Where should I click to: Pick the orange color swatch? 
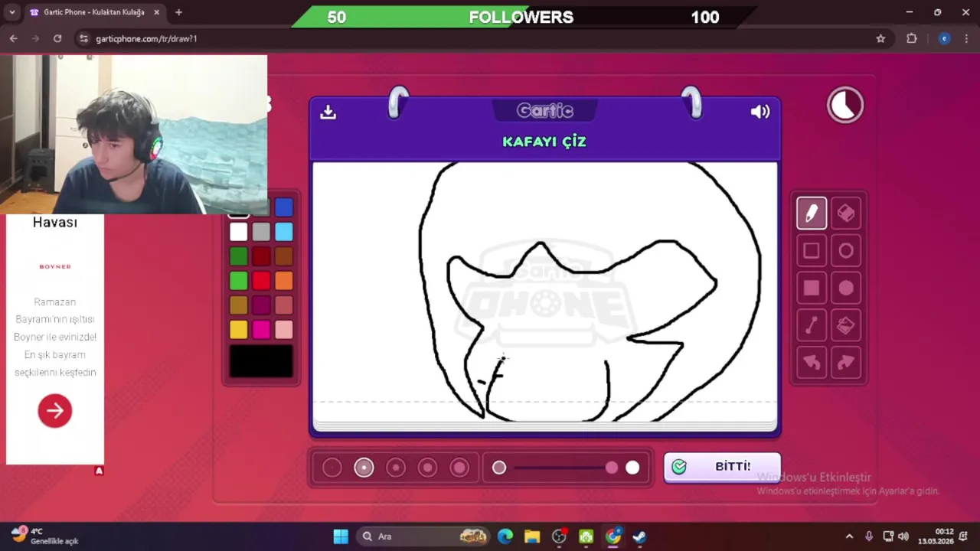click(284, 281)
